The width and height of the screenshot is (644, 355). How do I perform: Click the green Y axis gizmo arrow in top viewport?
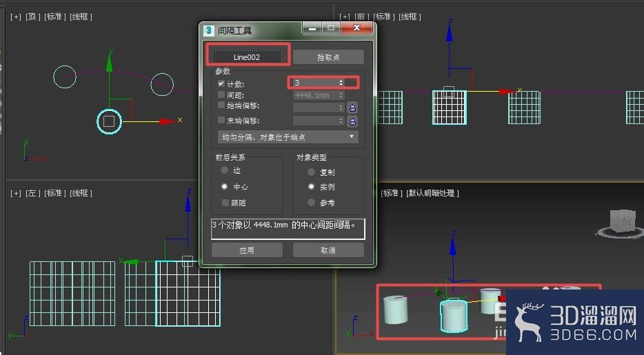[109, 63]
